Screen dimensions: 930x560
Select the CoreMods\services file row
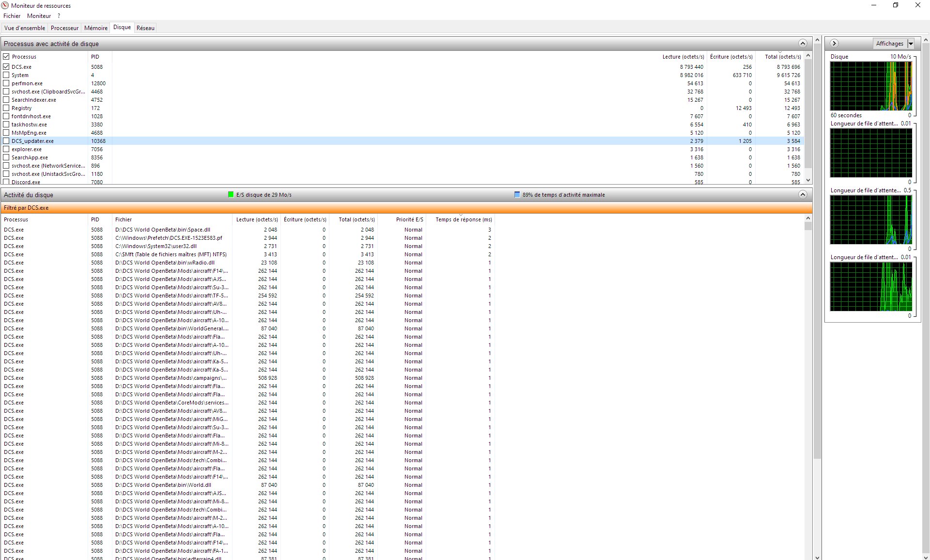pos(248,403)
